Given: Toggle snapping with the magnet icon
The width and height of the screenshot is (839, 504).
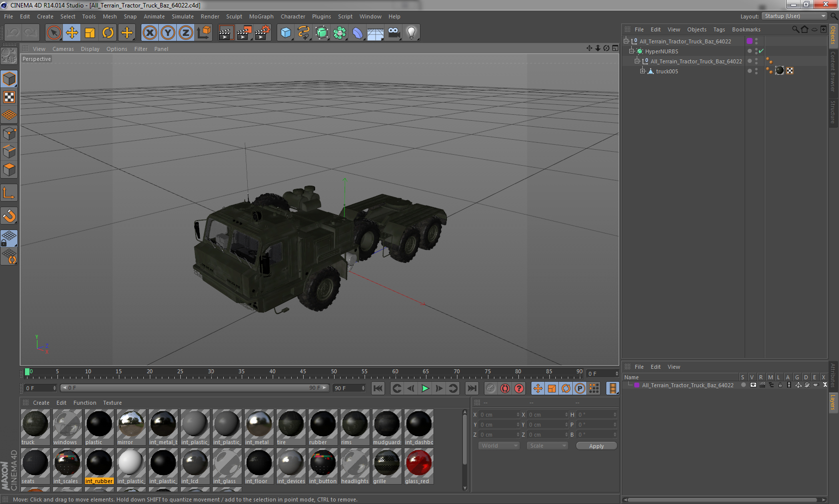Looking at the screenshot, I should pos(9,216).
